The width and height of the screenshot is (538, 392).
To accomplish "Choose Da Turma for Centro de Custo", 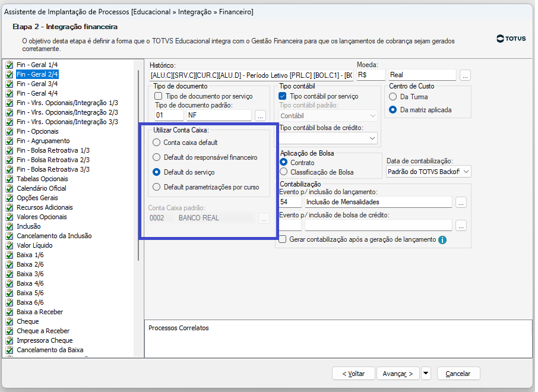I will [x=393, y=97].
